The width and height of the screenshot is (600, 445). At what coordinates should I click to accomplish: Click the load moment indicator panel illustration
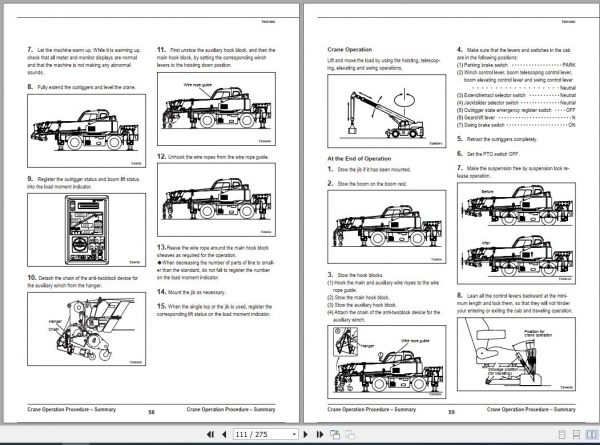86,230
